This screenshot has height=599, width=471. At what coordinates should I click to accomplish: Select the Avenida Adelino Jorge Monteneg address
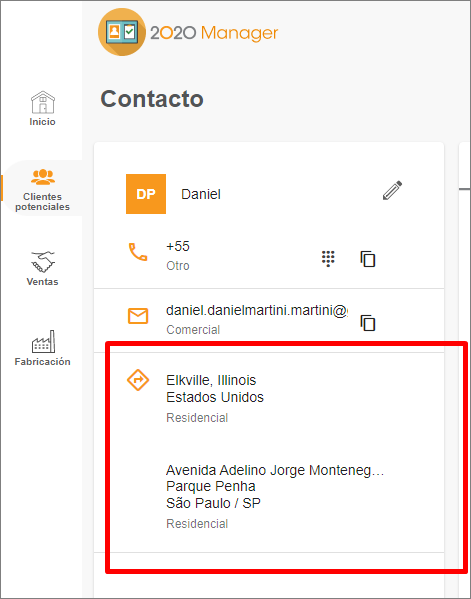[275, 470]
